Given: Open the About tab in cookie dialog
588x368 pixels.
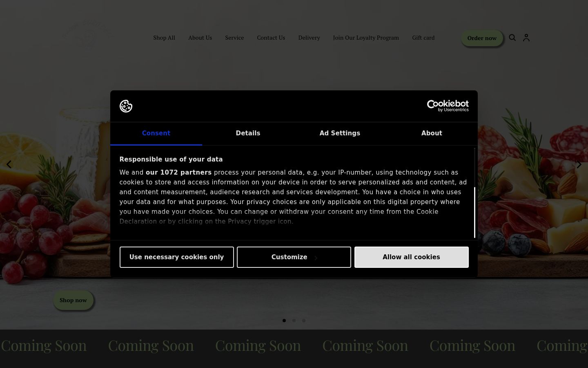Looking at the screenshot, I should coord(432,133).
